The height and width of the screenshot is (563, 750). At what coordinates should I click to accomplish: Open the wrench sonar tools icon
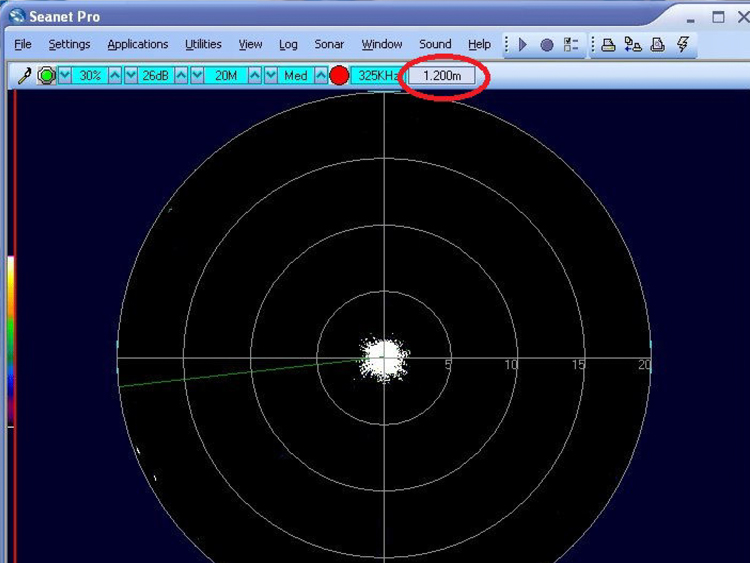pos(24,76)
